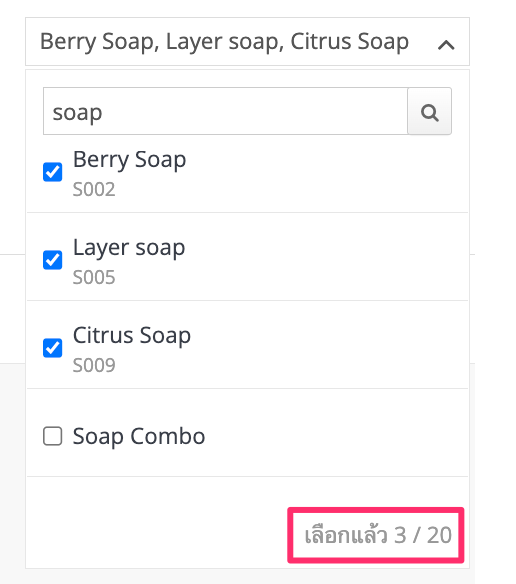Click the S005 product code
This screenshot has height=584, width=516.
coord(94,277)
